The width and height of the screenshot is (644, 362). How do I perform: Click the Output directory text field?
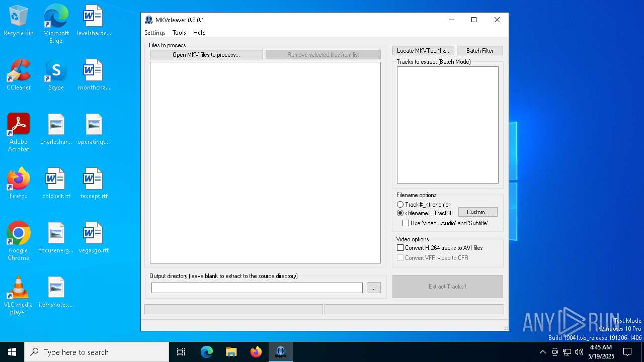point(257,288)
